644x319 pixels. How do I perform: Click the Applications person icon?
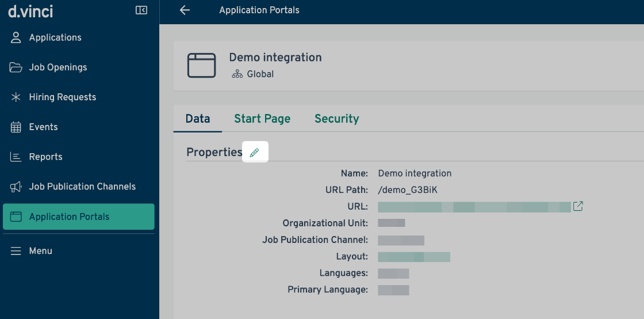click(16, 37)
